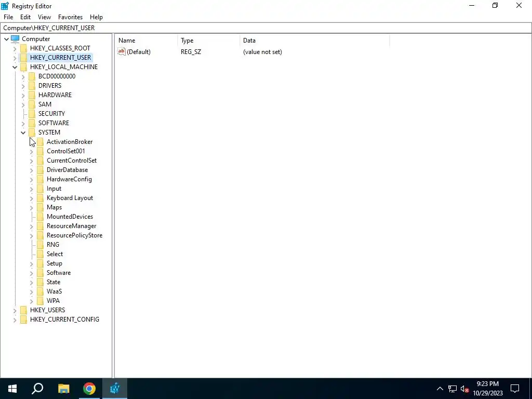Select the REG_SZ type cell

point(191,52)
